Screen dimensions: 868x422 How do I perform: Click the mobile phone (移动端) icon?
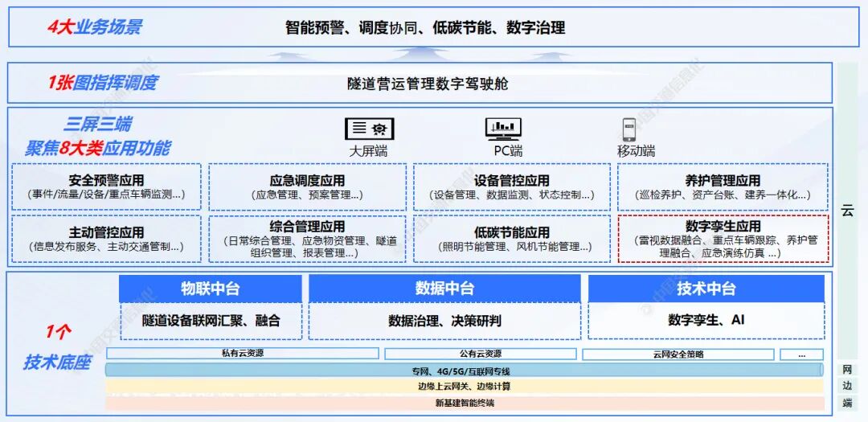(628, 129)
